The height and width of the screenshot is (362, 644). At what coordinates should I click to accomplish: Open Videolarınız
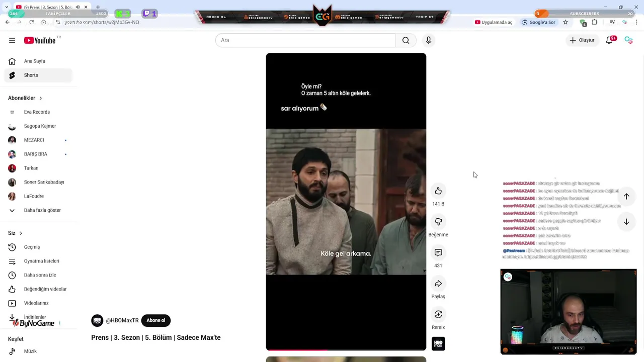38,303
